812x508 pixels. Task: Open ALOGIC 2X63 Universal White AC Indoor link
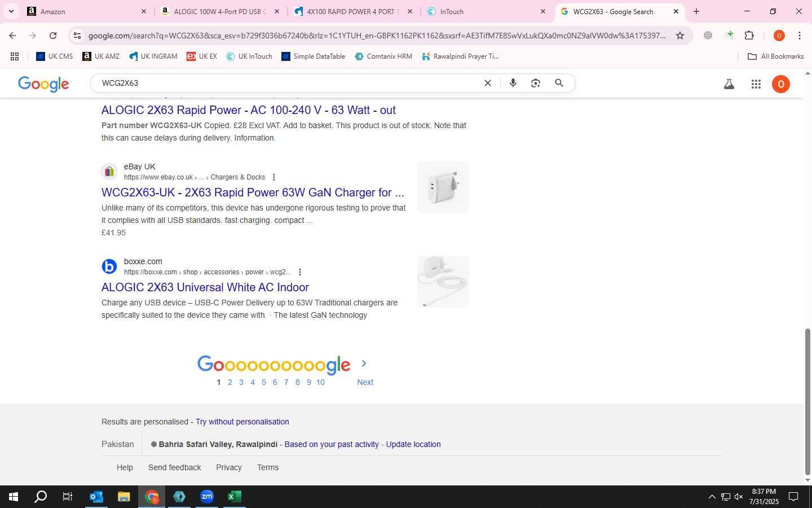(205, 287)
